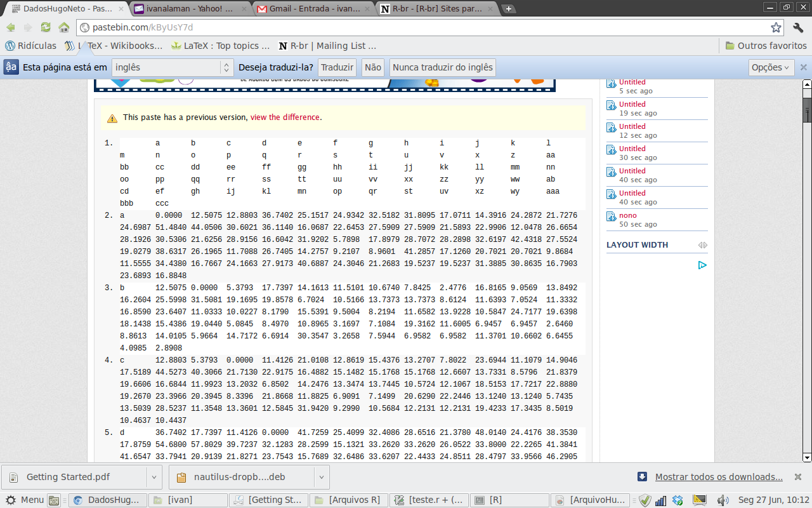812x508 pixels.
Task: Click the volume icon in system tray
Action: pos(723,500)
